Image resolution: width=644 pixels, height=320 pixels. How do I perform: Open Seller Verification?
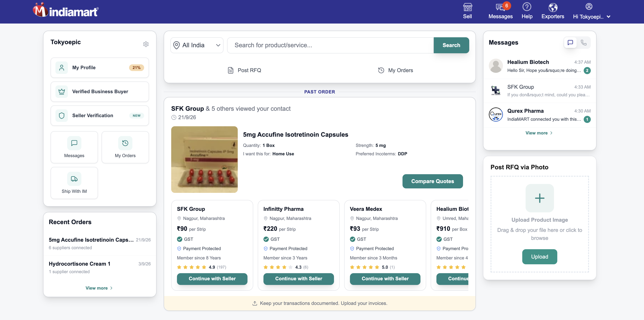pos(100,116)
